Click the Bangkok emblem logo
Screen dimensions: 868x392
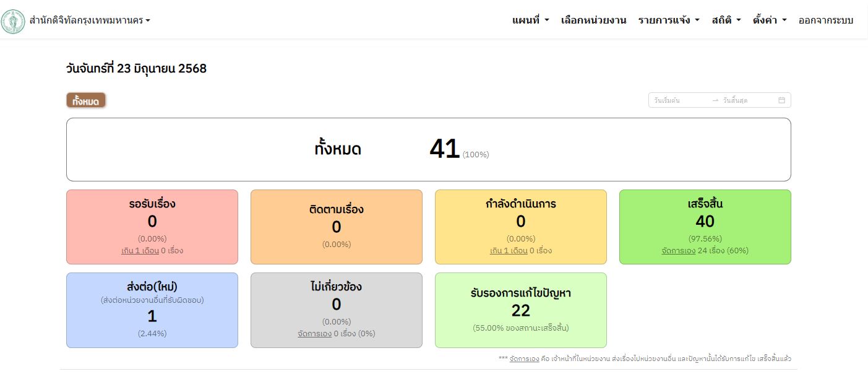click(13, 22)
